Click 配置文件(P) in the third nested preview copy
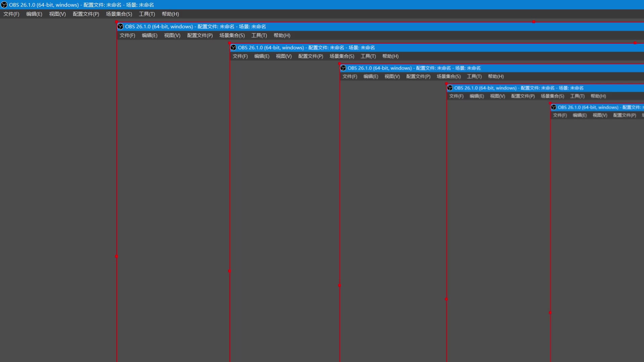 (x=418, y=76)
